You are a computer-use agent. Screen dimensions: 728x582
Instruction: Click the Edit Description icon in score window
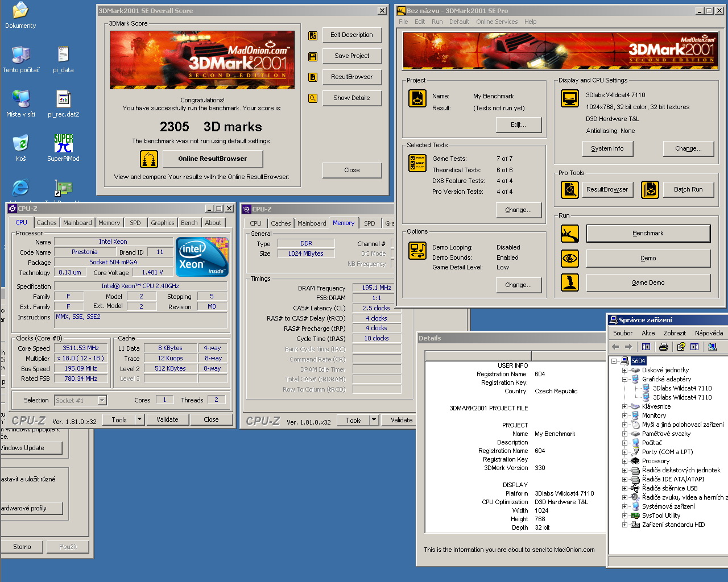click(x=313, y=36)
